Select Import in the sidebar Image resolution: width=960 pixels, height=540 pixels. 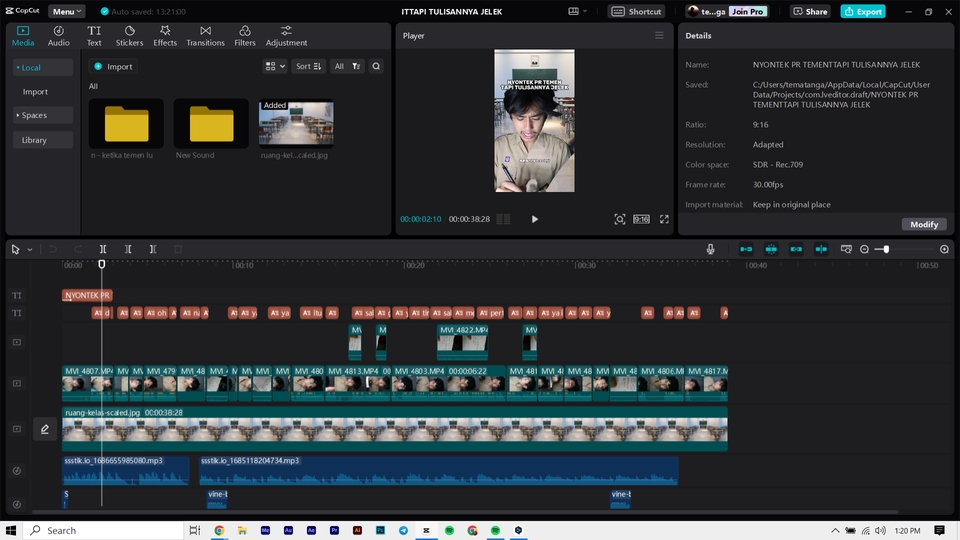pyautogui.click(x=35, y=92)
